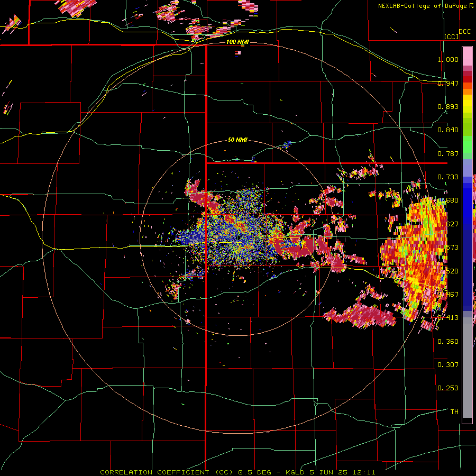This screenshot has width=476, height=476.
Task: Click the orange segment of the color bar
Action: pos(467,88)
